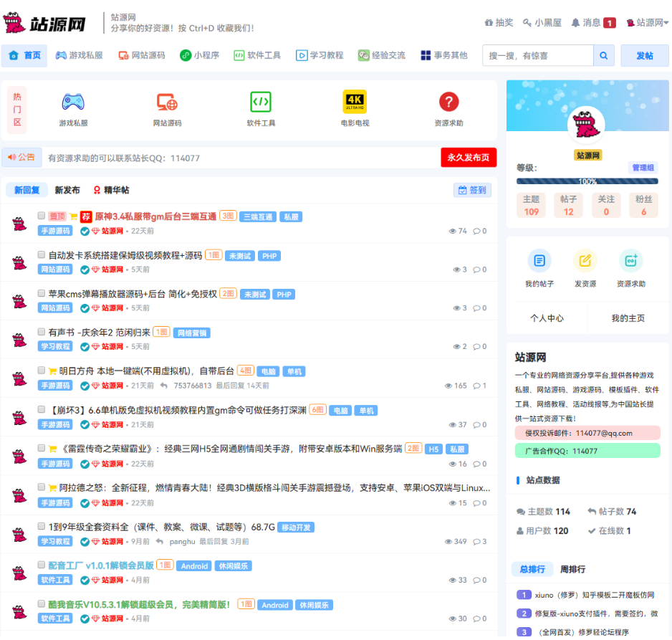Open ranked post xiuno（修罗）知乎模板
The height and width of the screenshot is (640, 672).
[595, 595]
